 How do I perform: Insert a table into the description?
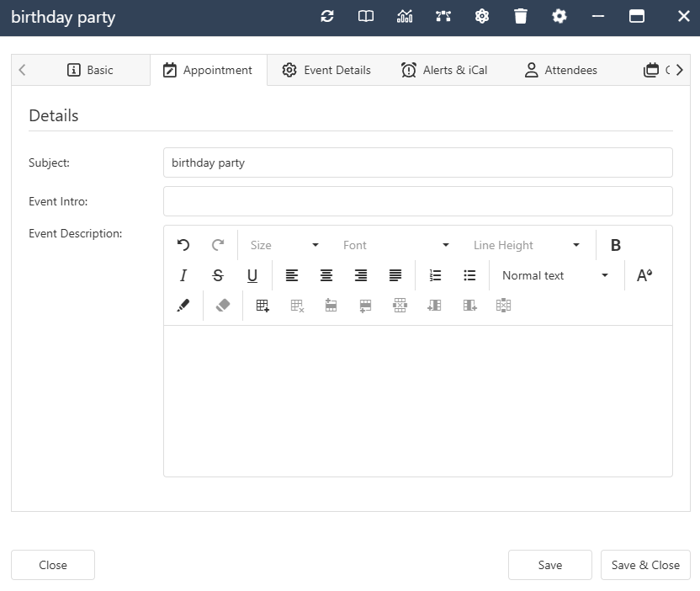tap(262, 305)
